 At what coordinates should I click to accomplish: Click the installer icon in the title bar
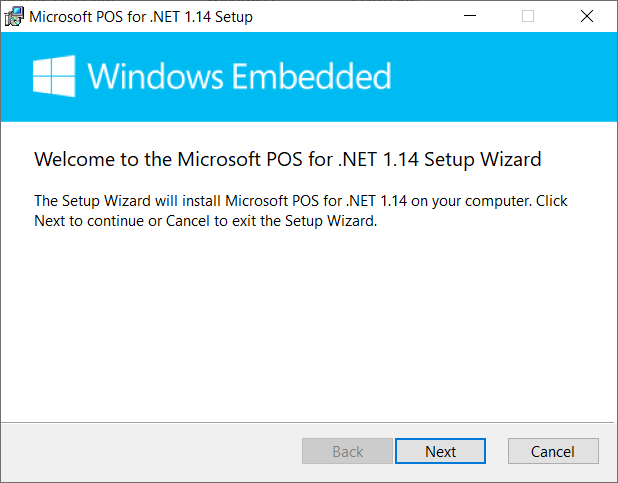[14, 16]
